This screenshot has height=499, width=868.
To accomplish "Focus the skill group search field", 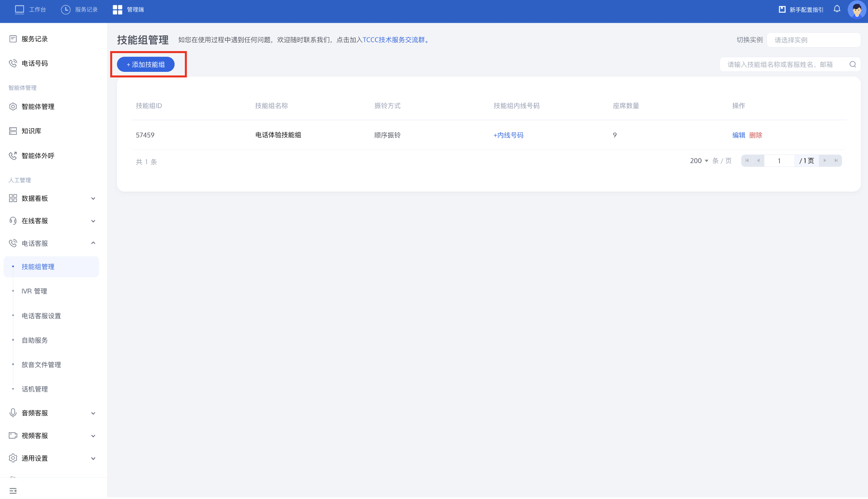I will click(x=783, y=64).
